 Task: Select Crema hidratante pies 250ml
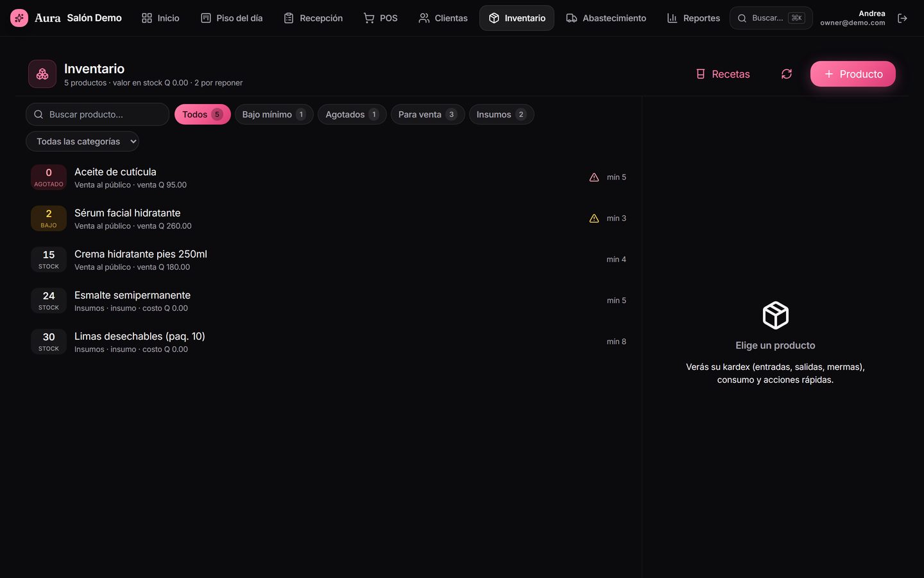coord(329,259)
